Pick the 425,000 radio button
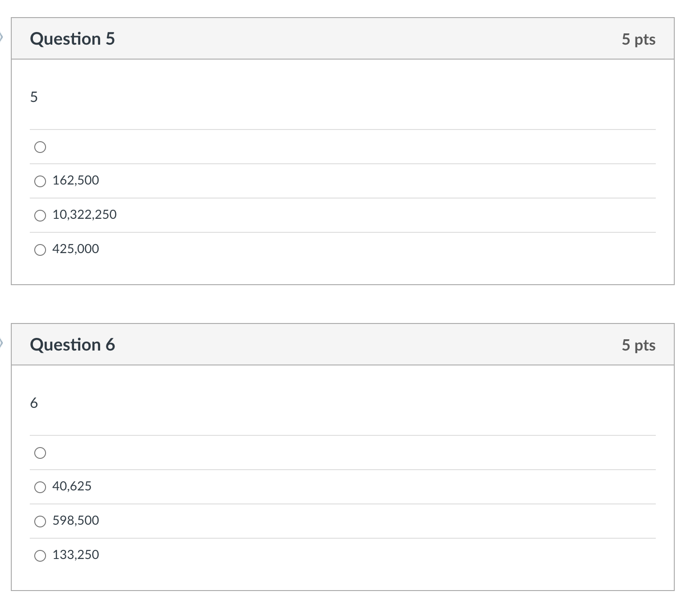This screenshot has width=700, height=605. tap(40, 250)
